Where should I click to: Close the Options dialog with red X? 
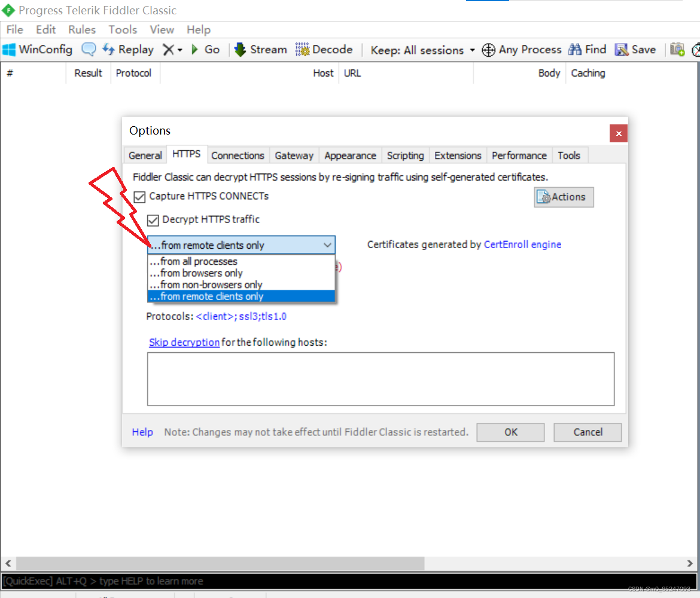point(618,133)
